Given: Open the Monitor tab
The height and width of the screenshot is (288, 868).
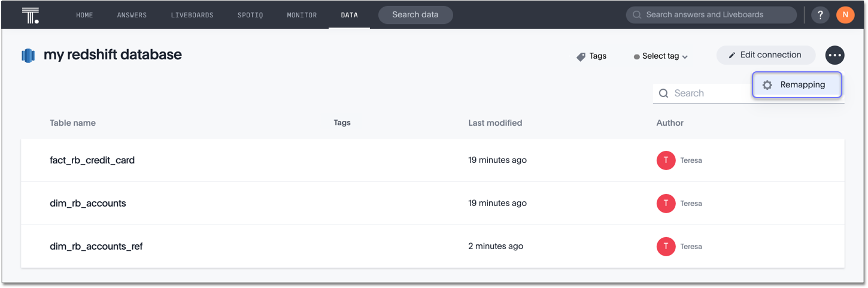Looking at the screenshot, I should click(302, 15).
